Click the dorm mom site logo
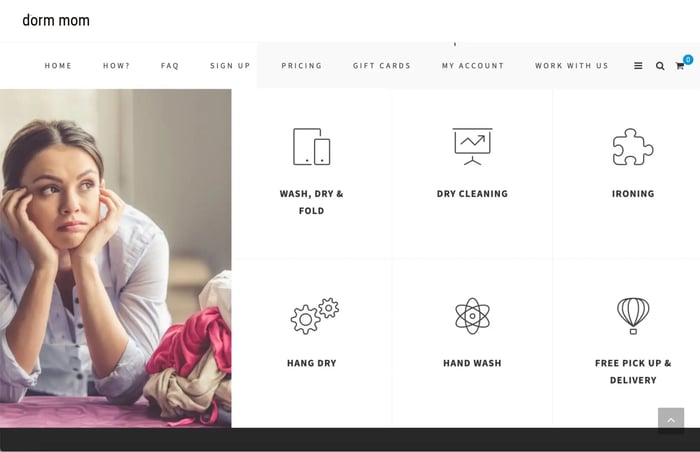 point(56,21)
